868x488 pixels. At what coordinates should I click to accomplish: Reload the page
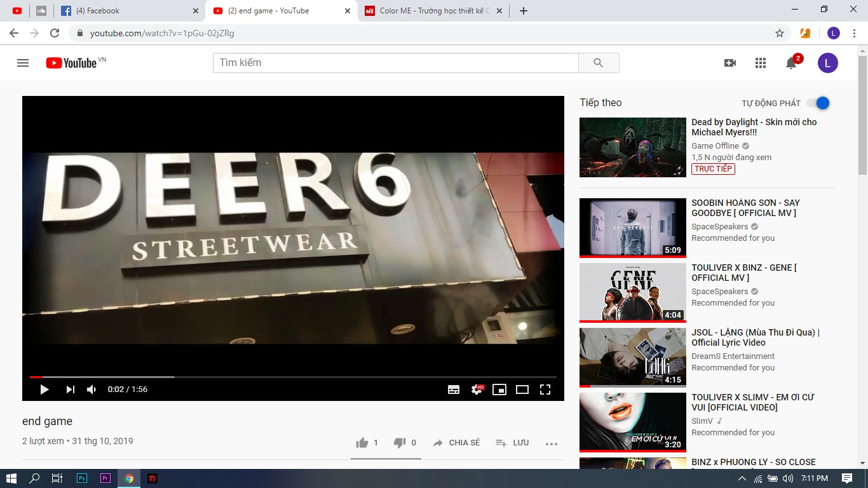pos(55,33)
